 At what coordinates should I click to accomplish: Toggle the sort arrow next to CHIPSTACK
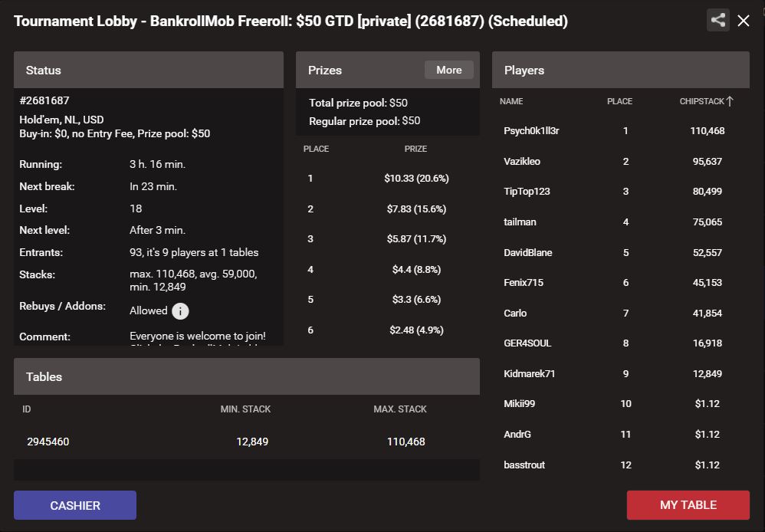coord(730,101)
